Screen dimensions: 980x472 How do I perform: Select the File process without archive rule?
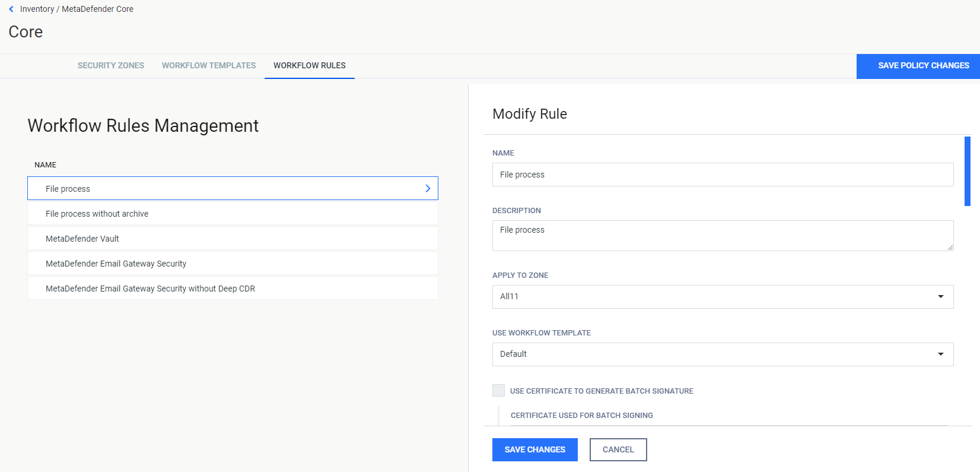[233, 214]
